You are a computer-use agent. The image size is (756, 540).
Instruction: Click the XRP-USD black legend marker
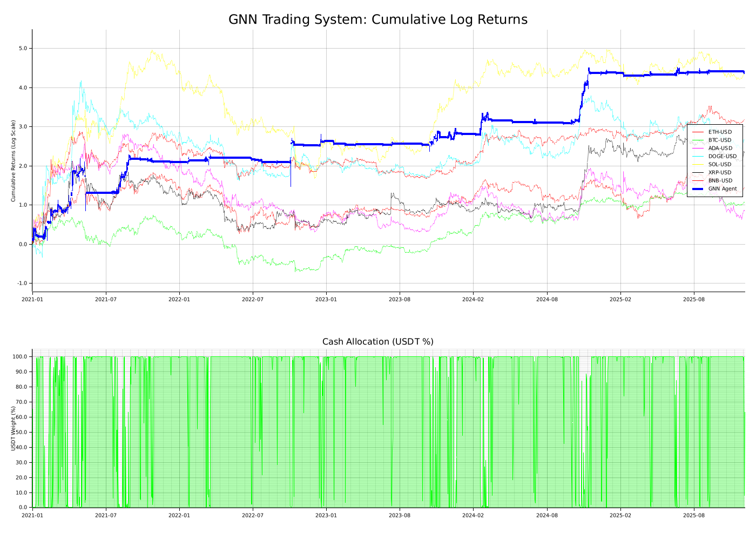point(698,172)
